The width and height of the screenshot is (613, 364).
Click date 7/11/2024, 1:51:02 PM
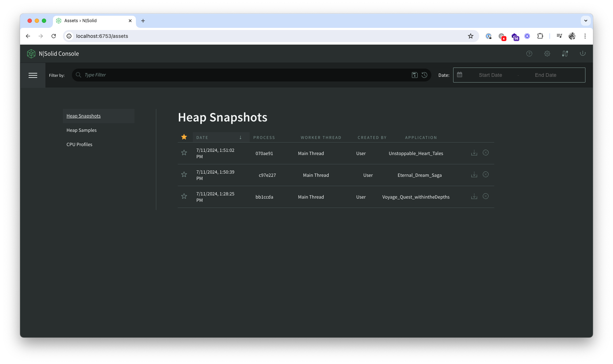215,153
